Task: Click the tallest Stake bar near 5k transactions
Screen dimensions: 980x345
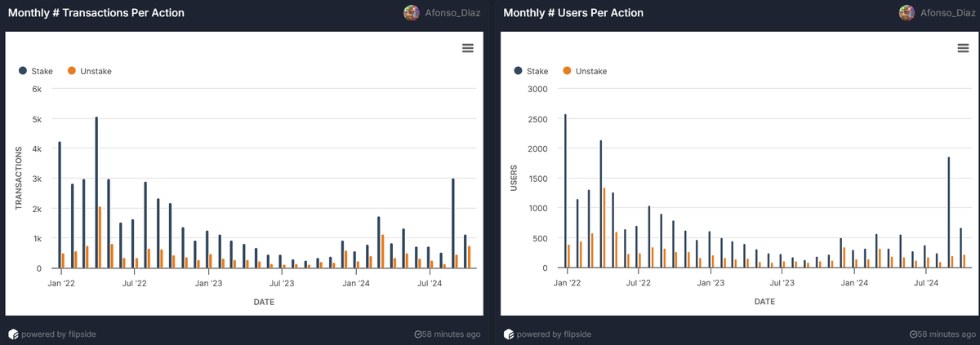Action: click(96, 192)
